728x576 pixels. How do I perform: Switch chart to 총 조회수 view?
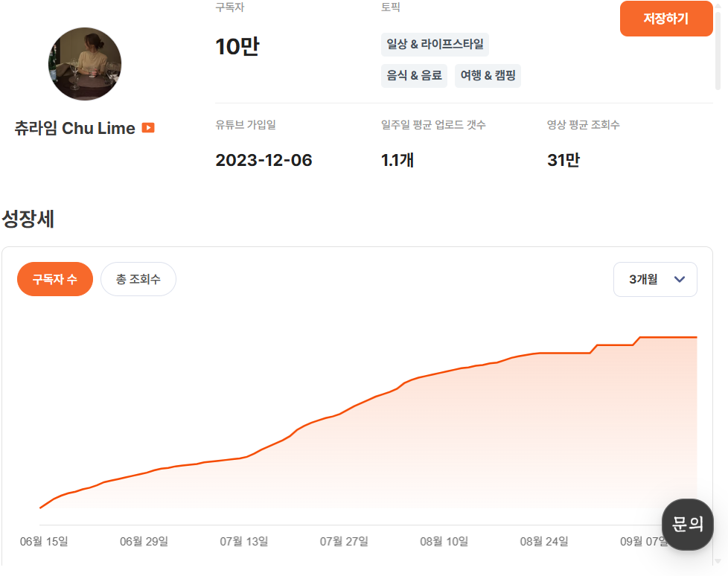click(138, 279)
